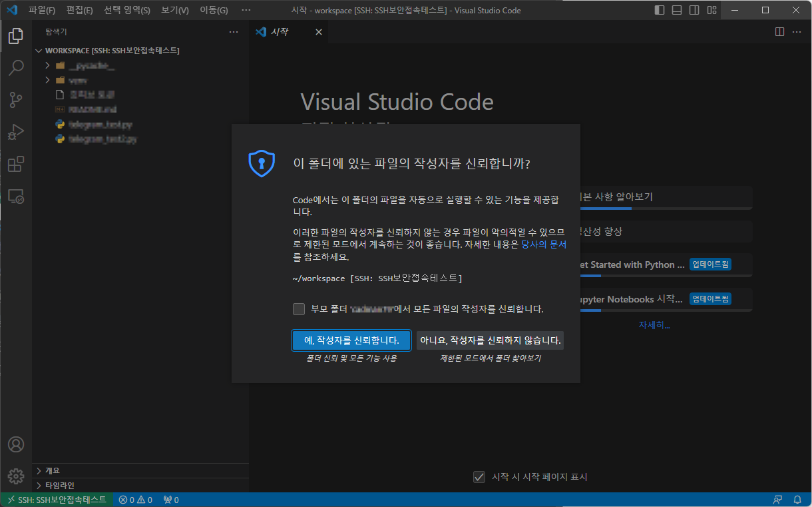Open the Remote Explorer icon
The image size is (812, 507).
16,197
